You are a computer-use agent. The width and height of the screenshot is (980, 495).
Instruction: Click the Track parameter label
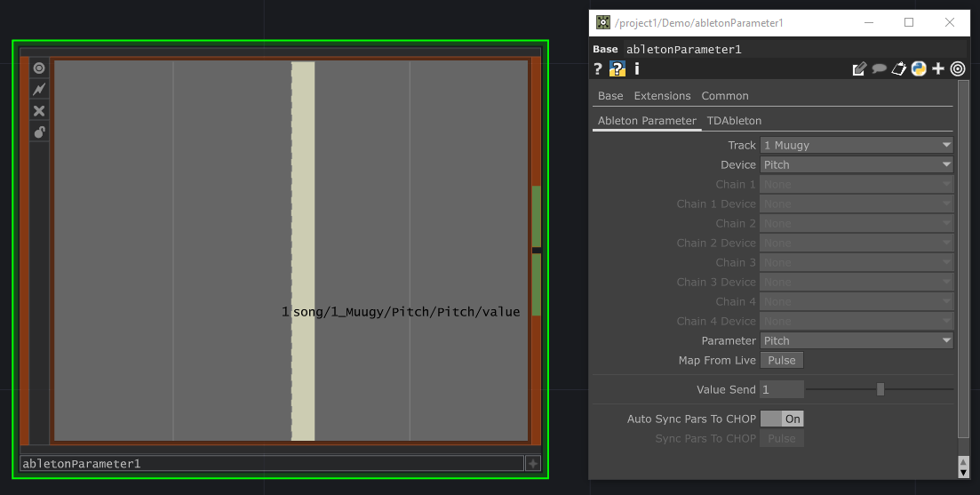pos(742,145)
